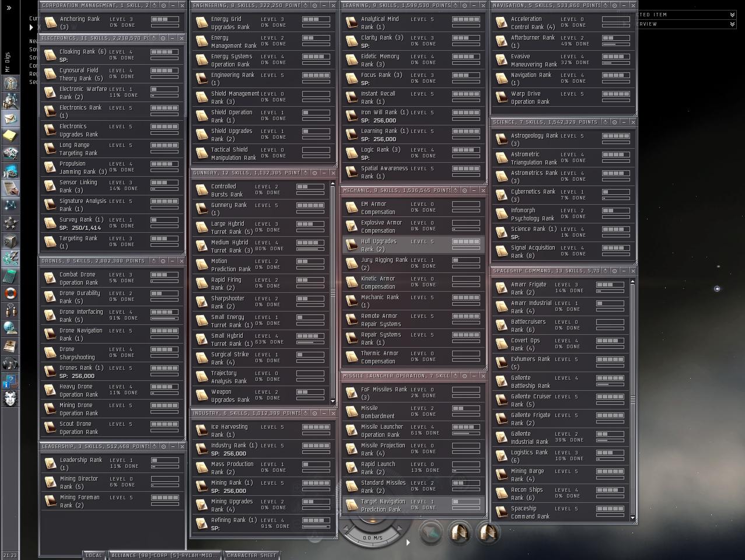The height and width of the screenshot is (560, 745).
Task: Activate the first armor module button
Action: tap(459, 532)
